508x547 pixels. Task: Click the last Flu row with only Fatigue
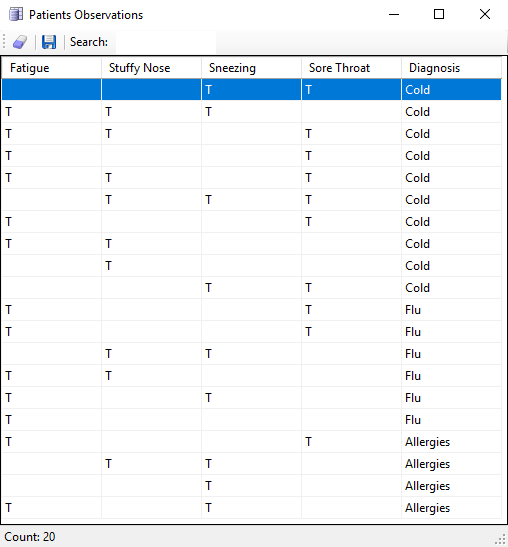[252, 420]
